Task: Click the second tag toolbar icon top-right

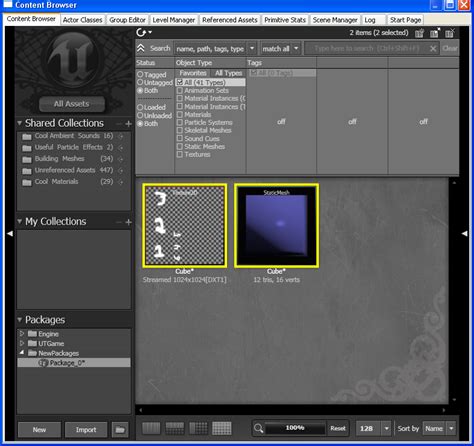Action: 434,33
